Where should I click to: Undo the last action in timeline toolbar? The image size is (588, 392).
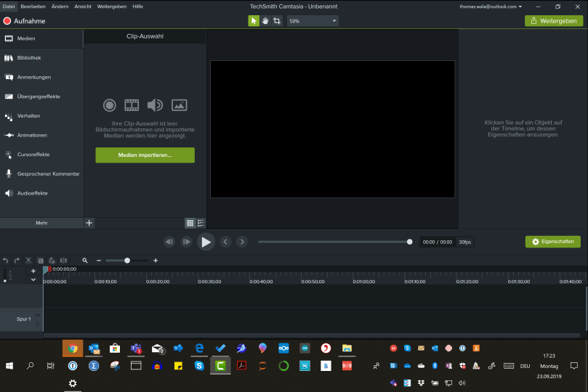6,261
